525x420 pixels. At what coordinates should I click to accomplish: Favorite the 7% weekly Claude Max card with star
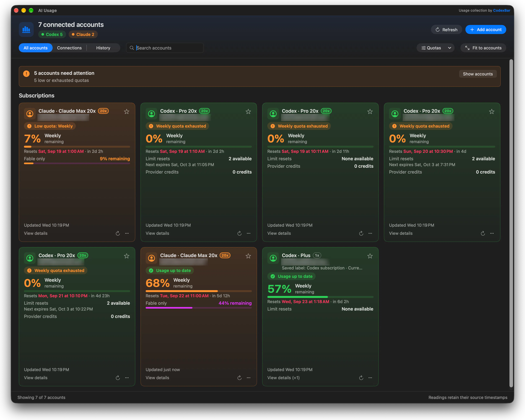tap(127, 112)
